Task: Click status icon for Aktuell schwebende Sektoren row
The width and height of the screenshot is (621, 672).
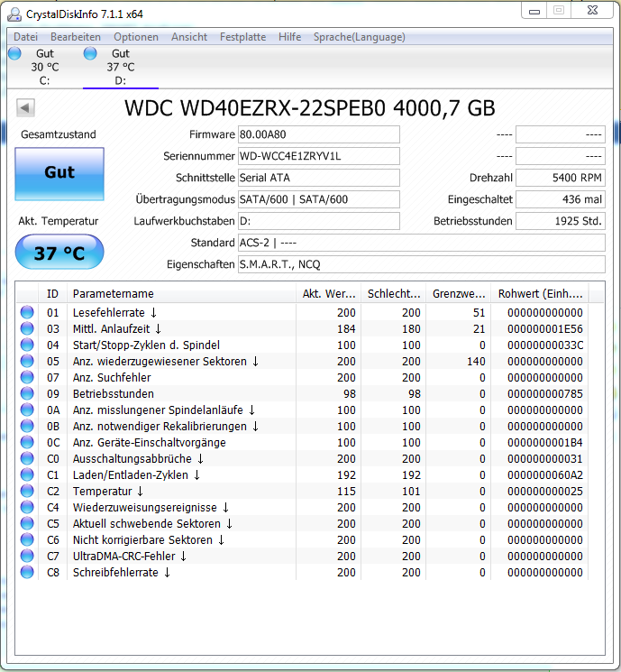Action: point(27,524)
